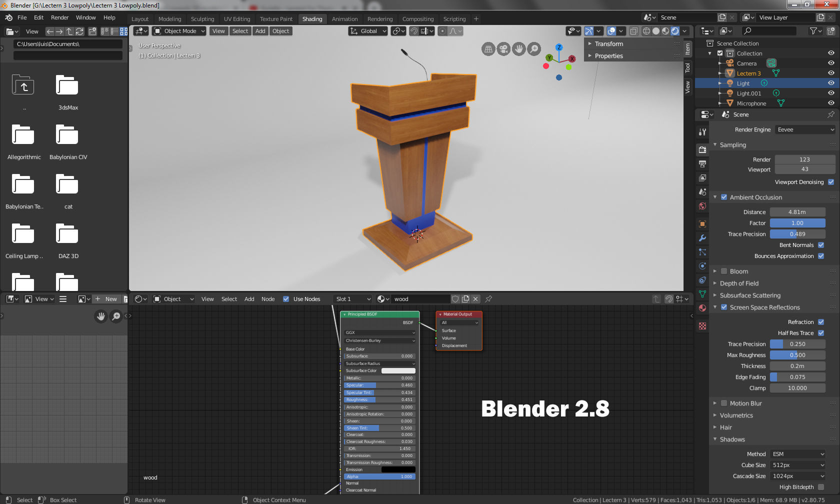Toggle orthographic/perspective view icon in viewport
840x504 pixels.
488,48
